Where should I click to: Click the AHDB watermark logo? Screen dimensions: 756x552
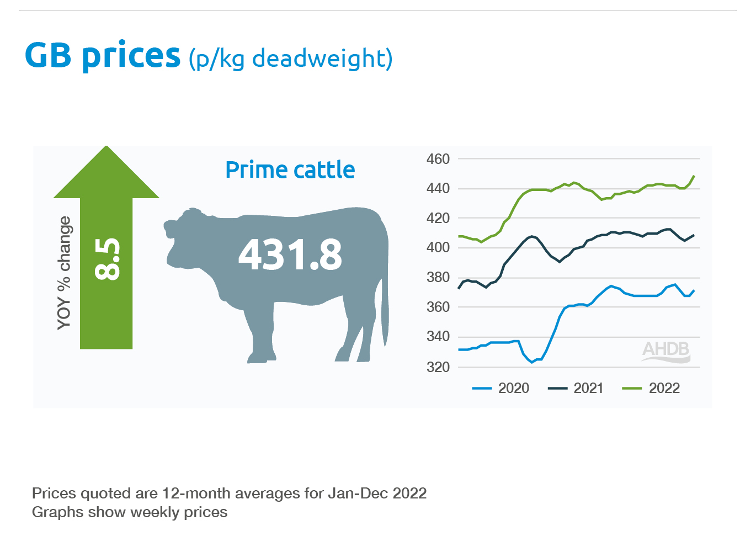tap(666, 351)
